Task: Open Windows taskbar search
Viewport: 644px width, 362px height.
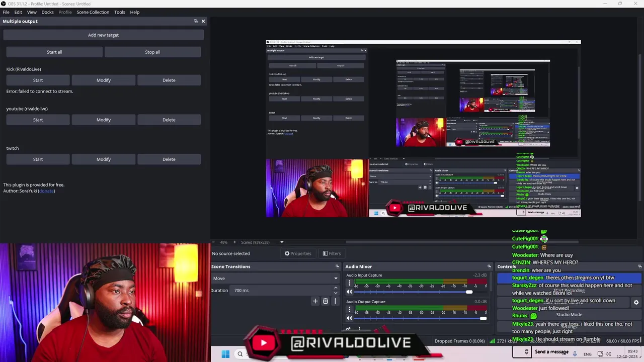Action: point(240,354)
